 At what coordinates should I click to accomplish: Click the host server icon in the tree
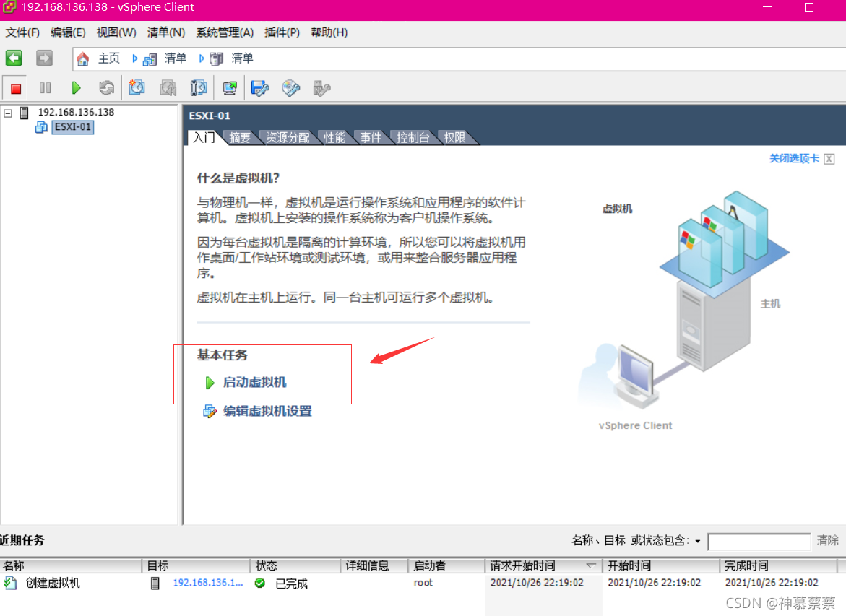tap(25, 113)
